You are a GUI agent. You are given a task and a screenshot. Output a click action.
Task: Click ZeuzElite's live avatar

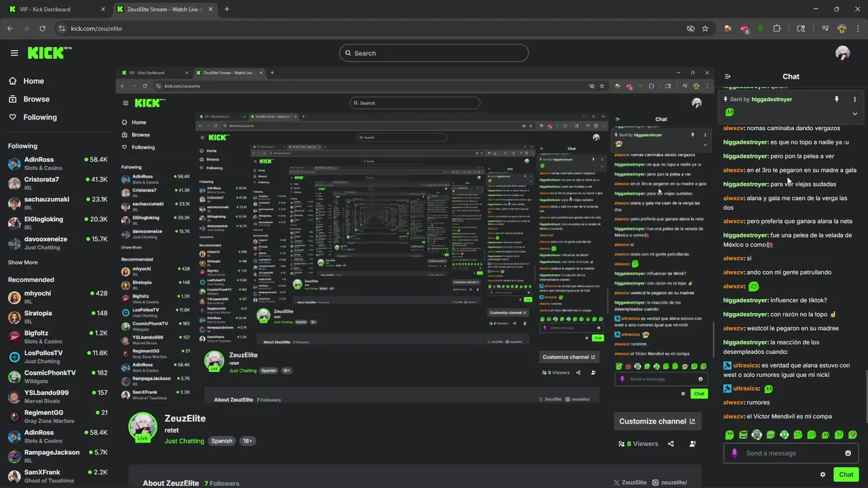142,427
